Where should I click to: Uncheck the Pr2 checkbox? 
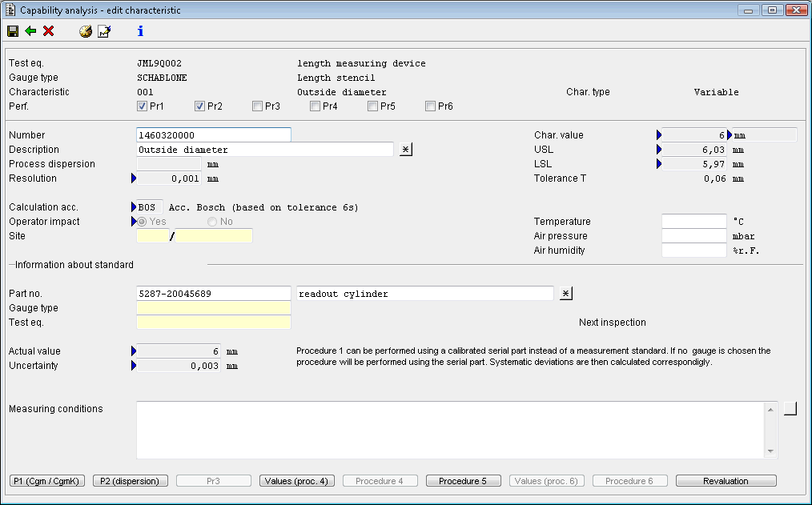pyautogui.click(x=199, y=106)
